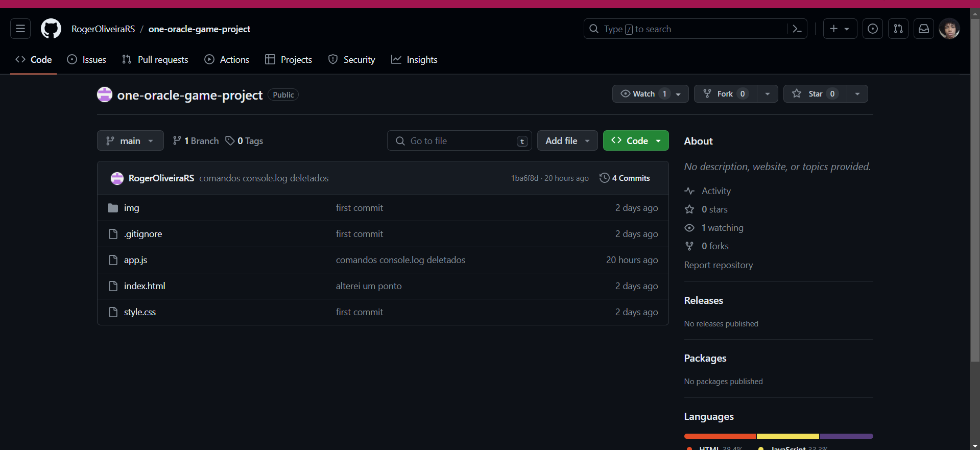Star this repository
This screenshot has width=980, height=450.
pyautogui.click(x=815, y=93)
